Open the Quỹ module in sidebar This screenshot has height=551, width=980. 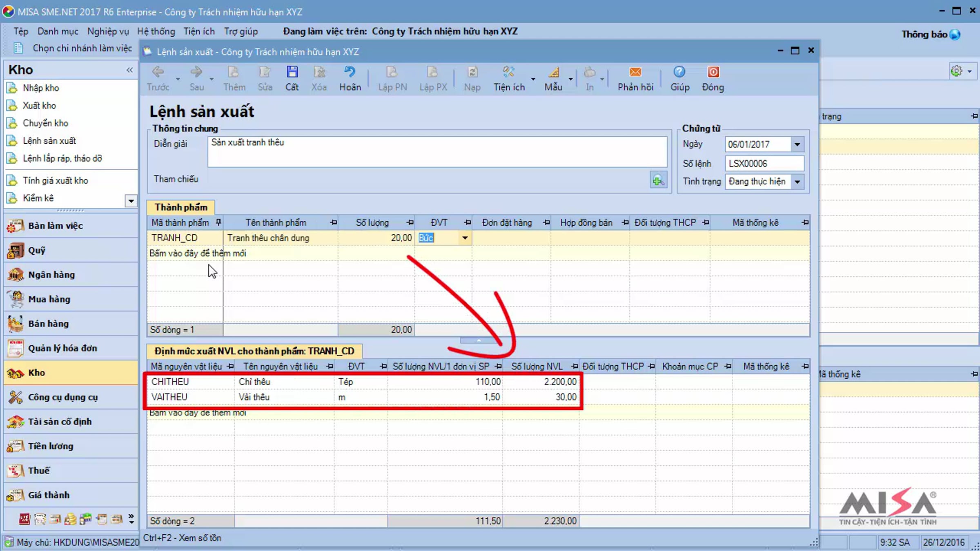tap(71, 250)
